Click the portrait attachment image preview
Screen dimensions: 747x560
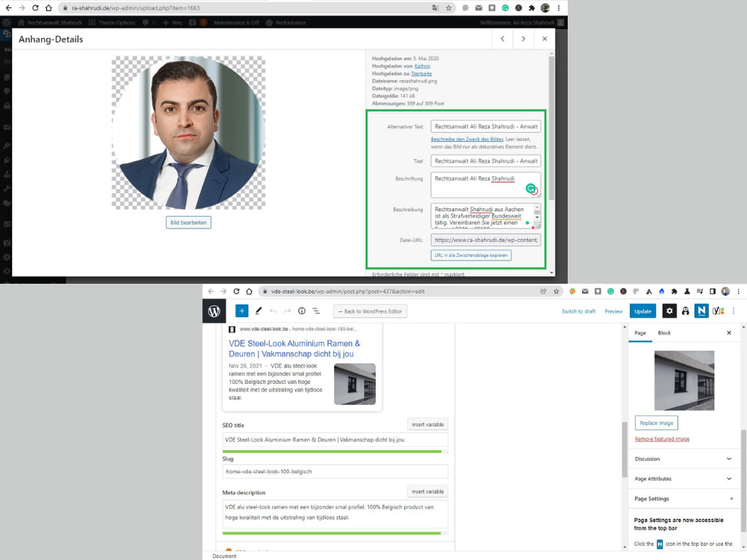(x=189, y=133)
